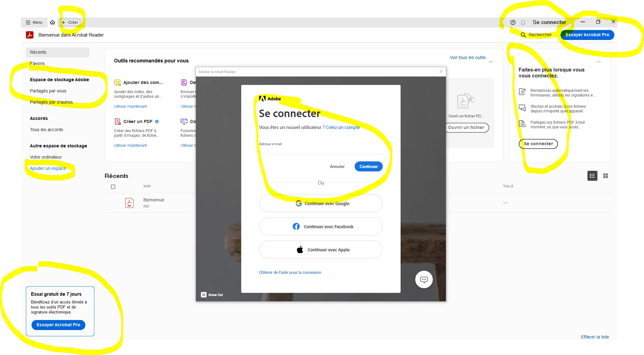Switch to grid view icon in Récents
The image size is (644, 355).
606,176
